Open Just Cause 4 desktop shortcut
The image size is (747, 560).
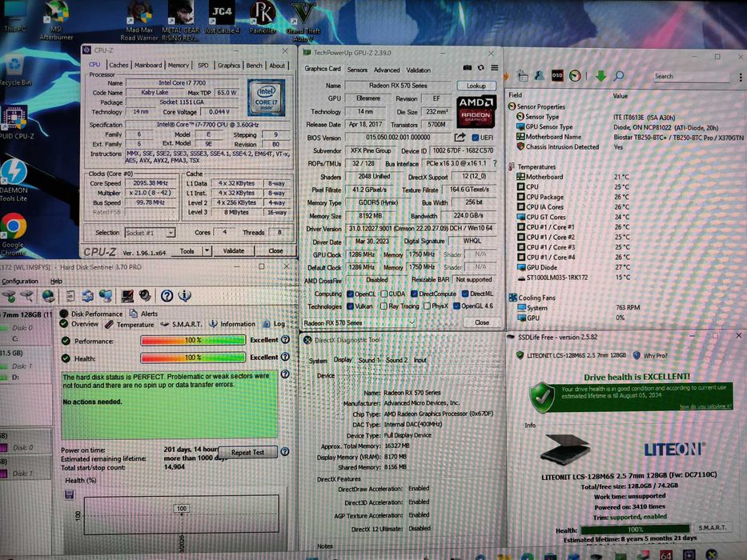point(222,18)
